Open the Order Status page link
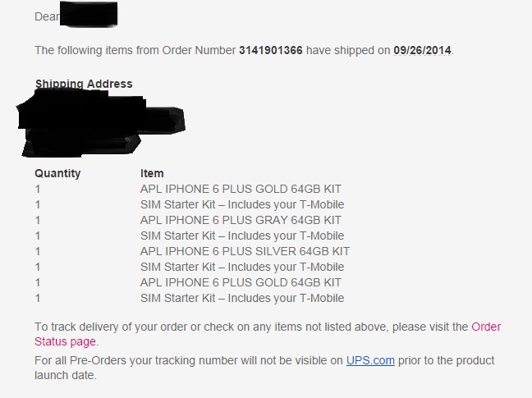 [486, 327]
